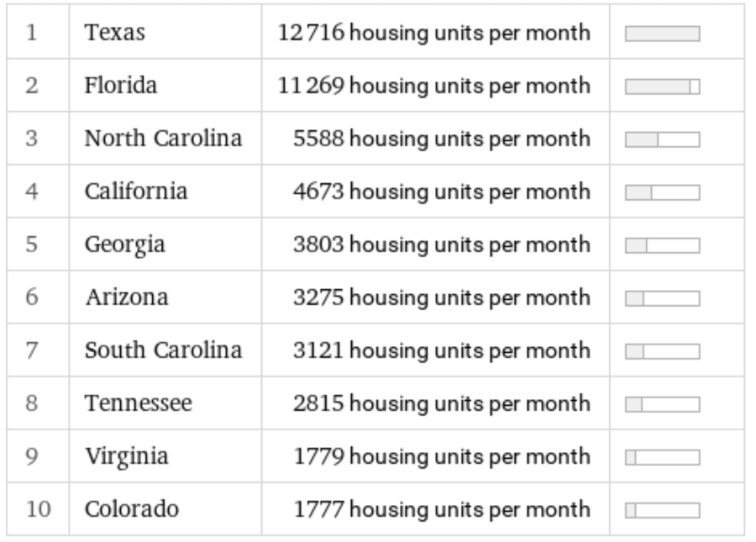Screen dimensions: 756x542
Task: Click the Texas state name
Action: pyautogui.click(x=115, y=33)
